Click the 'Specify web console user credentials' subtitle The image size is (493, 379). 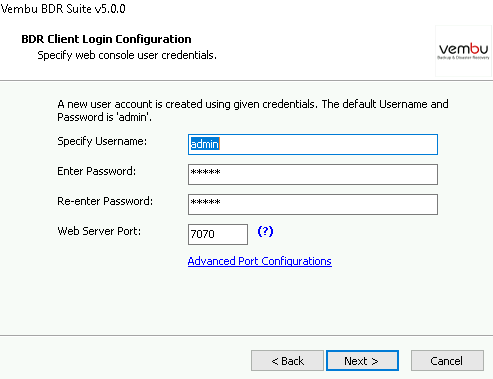pyautogui.click(x=127, y=55)
